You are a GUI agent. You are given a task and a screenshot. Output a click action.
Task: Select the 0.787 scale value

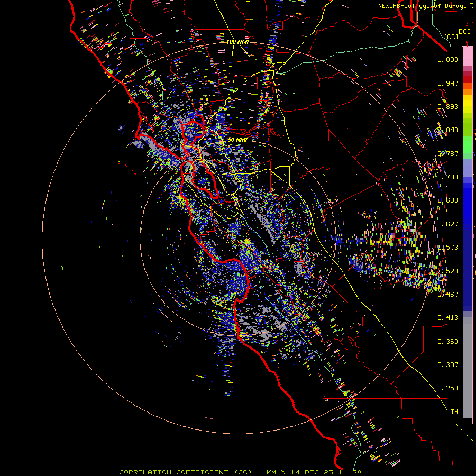448,153
